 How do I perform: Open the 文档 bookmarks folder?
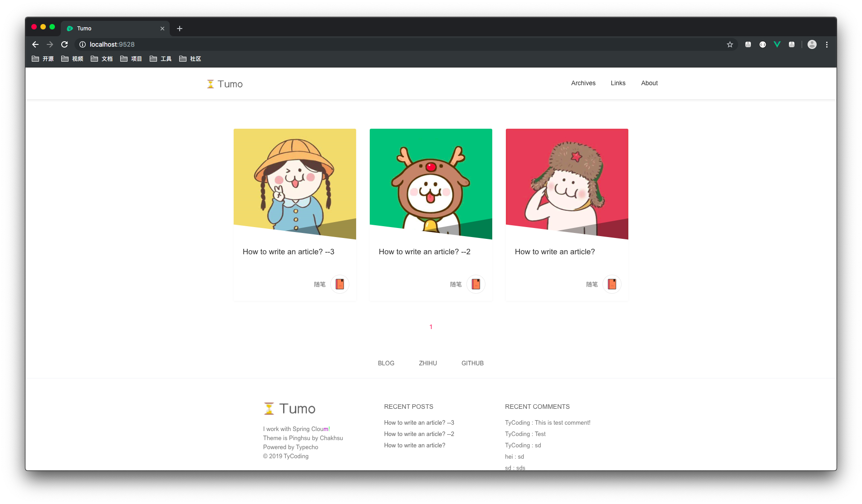[102, 59]
